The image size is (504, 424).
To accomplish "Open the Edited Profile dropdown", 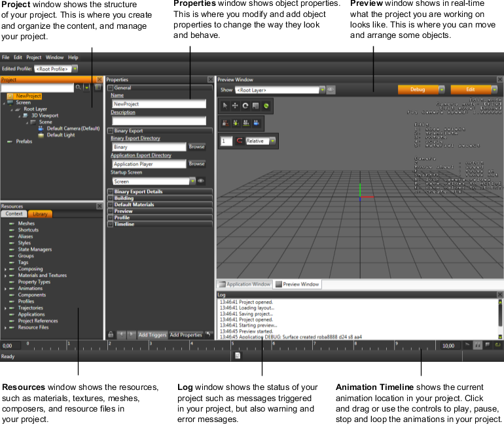I will coord(75,68).
